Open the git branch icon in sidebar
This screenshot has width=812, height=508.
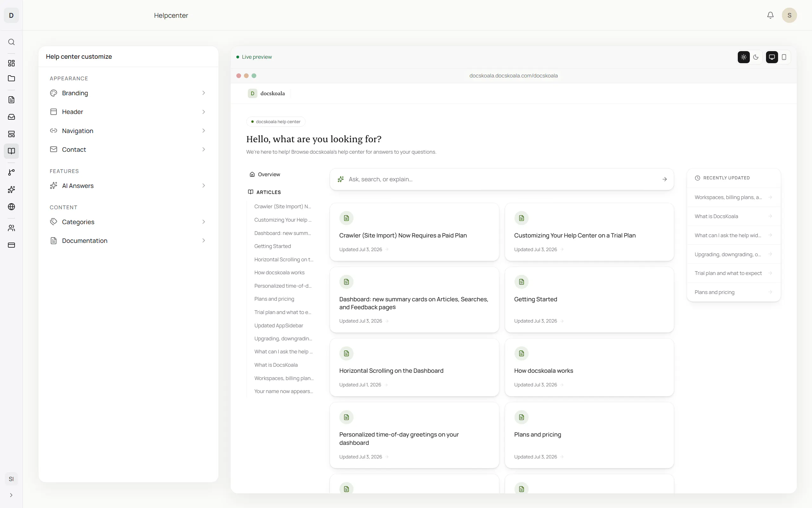[11, 172]
